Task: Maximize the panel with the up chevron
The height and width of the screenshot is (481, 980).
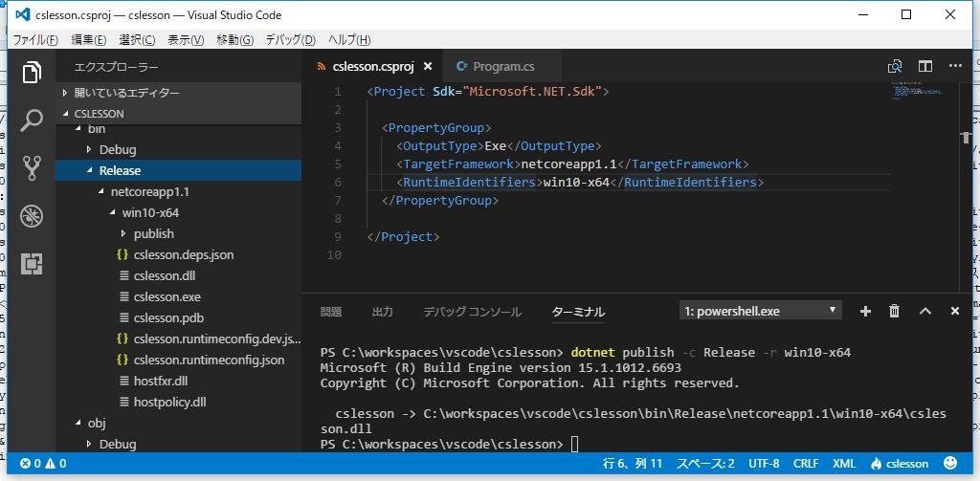Action: (x=925, y=311)
